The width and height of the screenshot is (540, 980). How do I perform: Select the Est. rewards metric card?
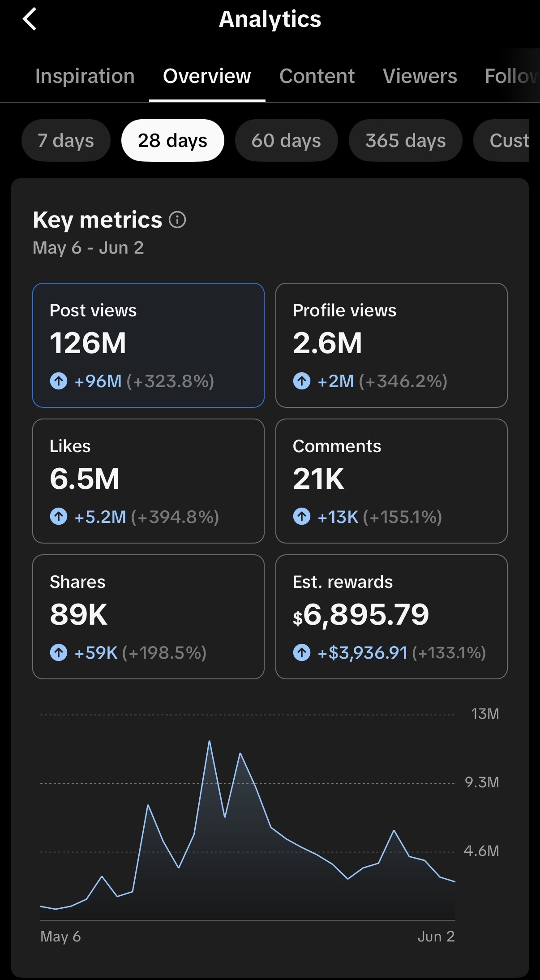tap(391, 617)
